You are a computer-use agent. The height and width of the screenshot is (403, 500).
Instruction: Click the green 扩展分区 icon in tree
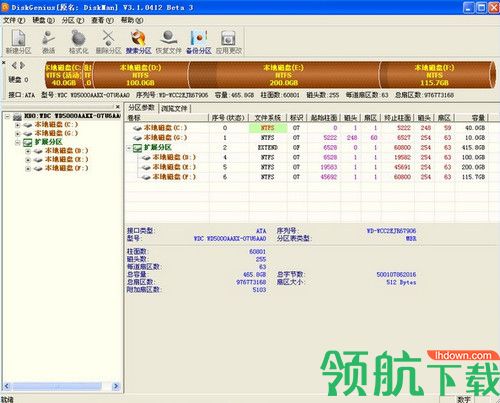click(x=27, y=143)
